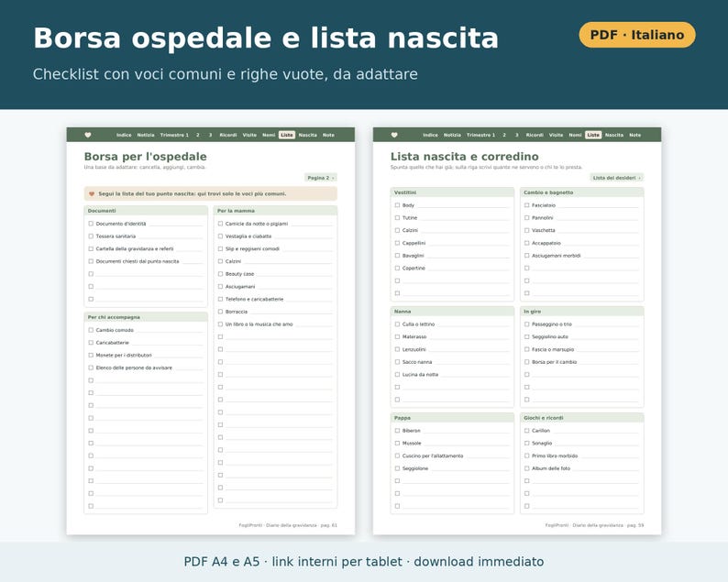The image size is (728, 582).
Task: Check Cartella della gravidanza e referti
Action: (91, 248)
